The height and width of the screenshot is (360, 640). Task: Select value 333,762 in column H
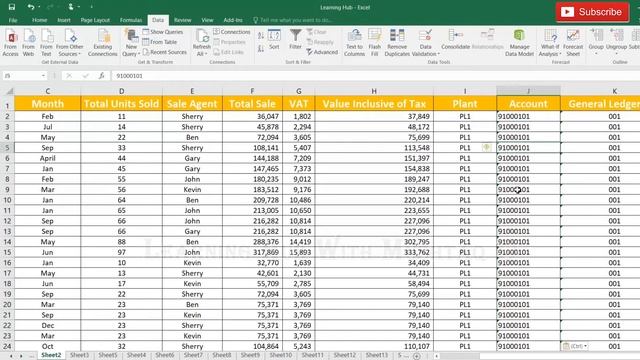(x=374, y=253)
